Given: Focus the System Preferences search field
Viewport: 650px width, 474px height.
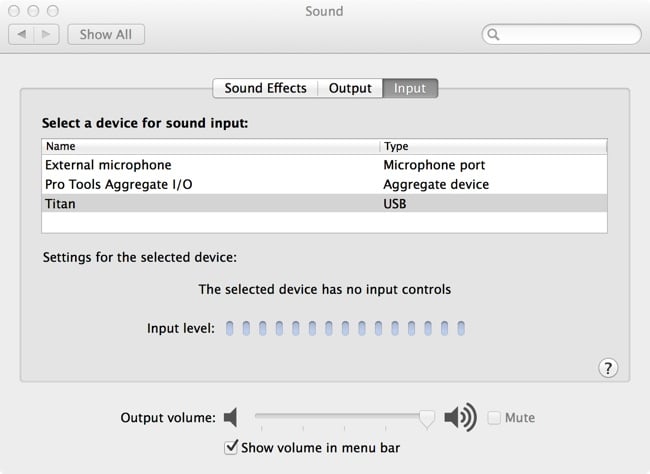Looking at the screenshot, I should tap(562, 34).
